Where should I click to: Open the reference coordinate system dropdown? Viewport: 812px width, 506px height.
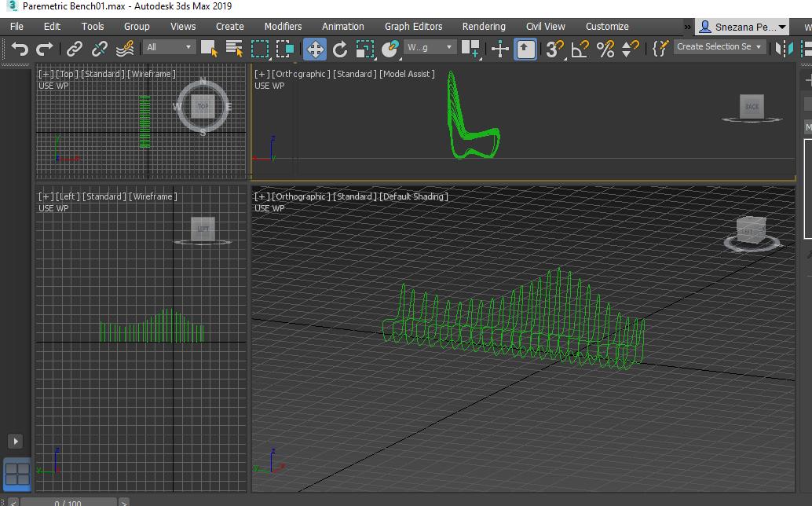click(x=430, y=47)
